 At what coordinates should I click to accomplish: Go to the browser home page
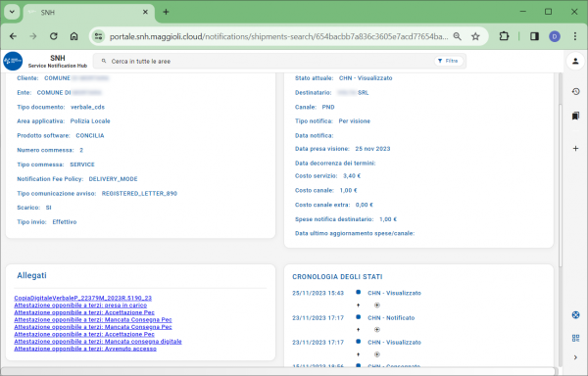(73, 36)
